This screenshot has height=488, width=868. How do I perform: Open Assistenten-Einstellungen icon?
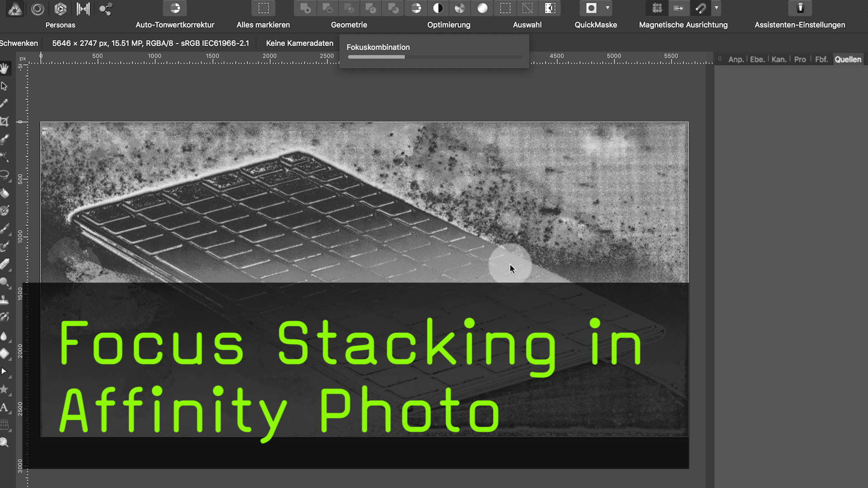point(800,8)
